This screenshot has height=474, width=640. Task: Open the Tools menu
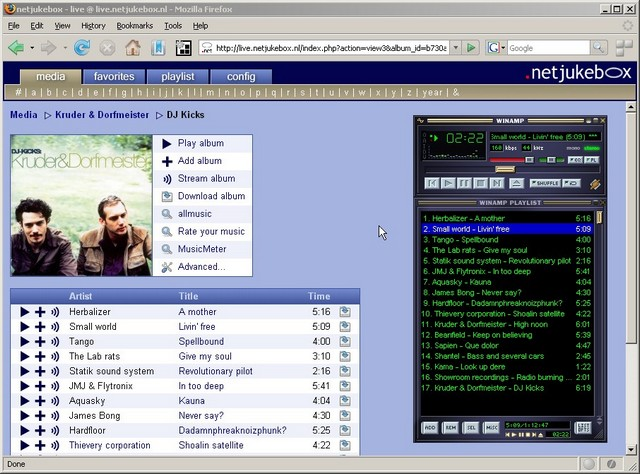(173, 26)
